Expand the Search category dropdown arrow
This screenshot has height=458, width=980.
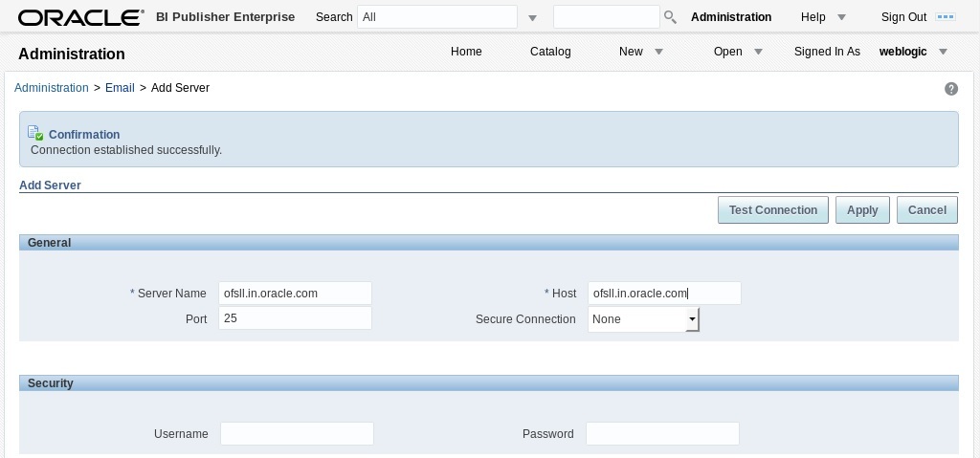point(532,18)
